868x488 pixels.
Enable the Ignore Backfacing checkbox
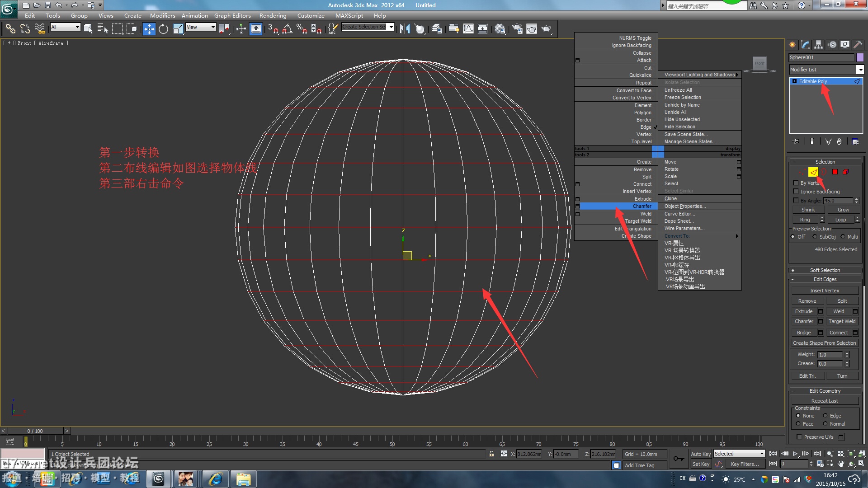[796, 192]
